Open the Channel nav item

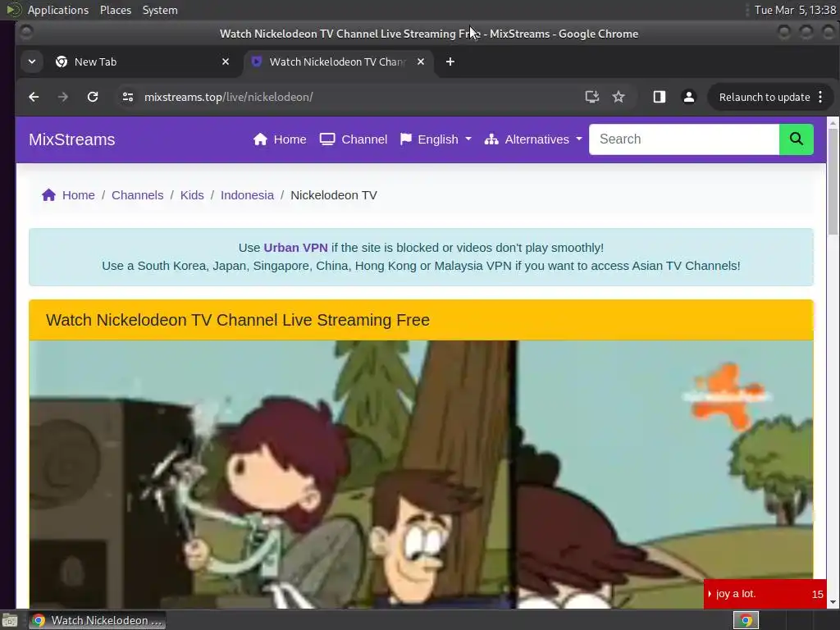click(353, 139)
